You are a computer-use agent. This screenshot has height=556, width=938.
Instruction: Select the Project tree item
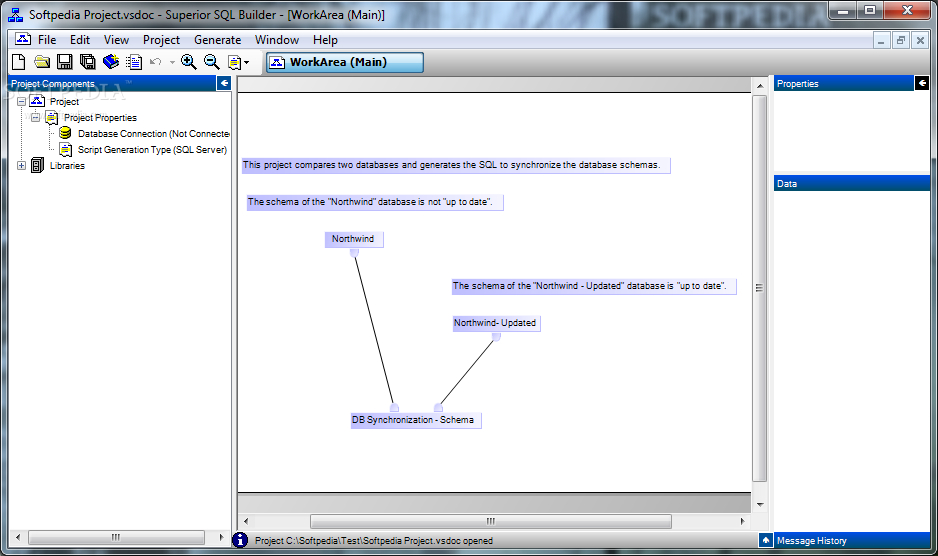pyautogui.click(x=64, y=102)
